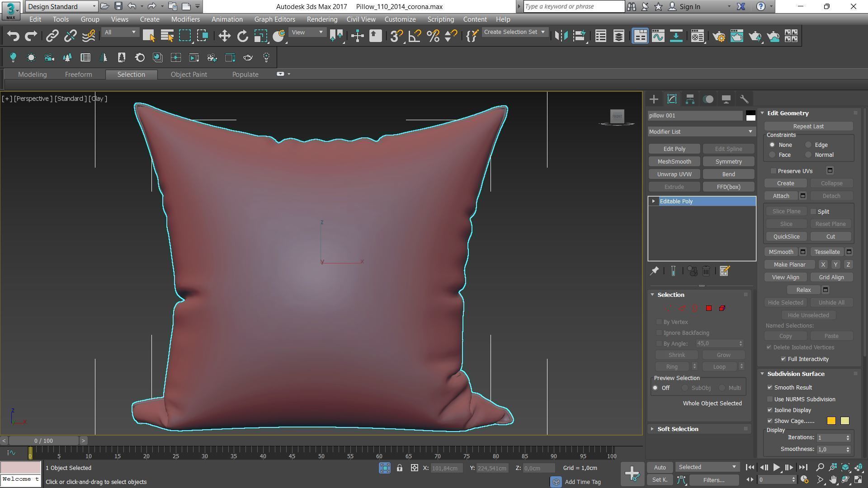Open the All selection filter dropdown
This screenshot has height=488, width=868.
120,33
